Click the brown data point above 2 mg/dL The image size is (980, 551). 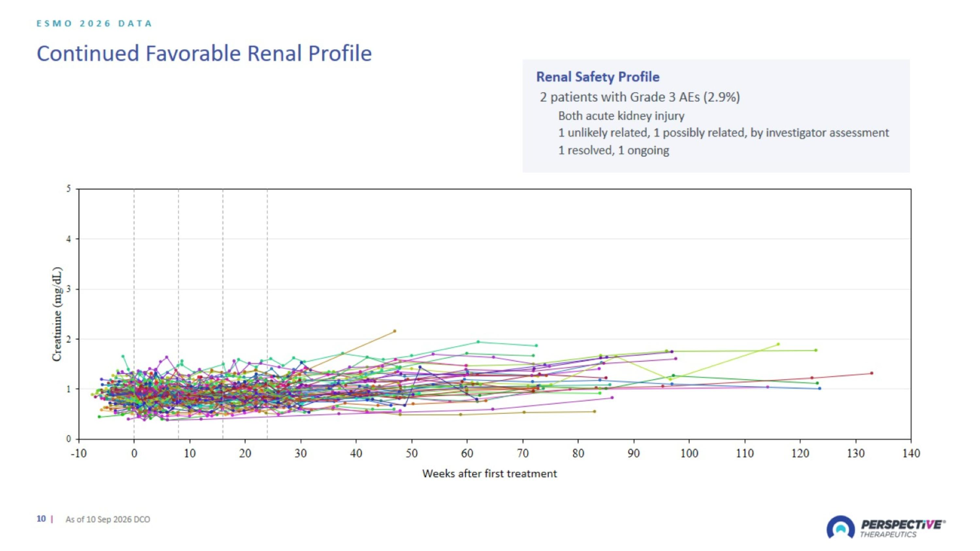(395, 331)
